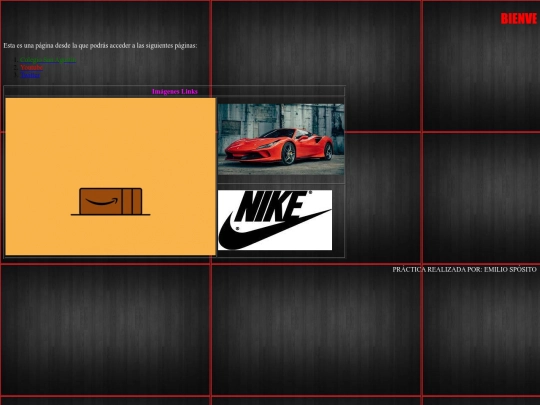Click the red BIENVE title text
Screen dimensions: 540x405
519,19
